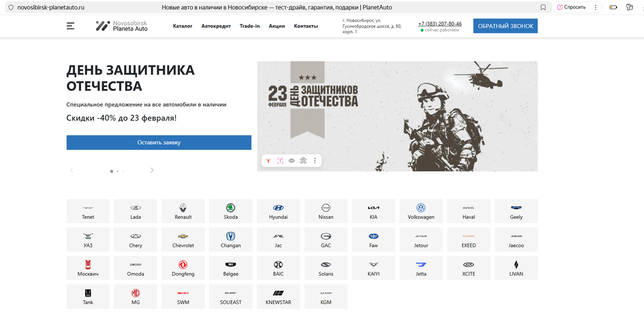Choose the MG brand tile
This screenshot has height=323, width=644.
coord(136,296)
